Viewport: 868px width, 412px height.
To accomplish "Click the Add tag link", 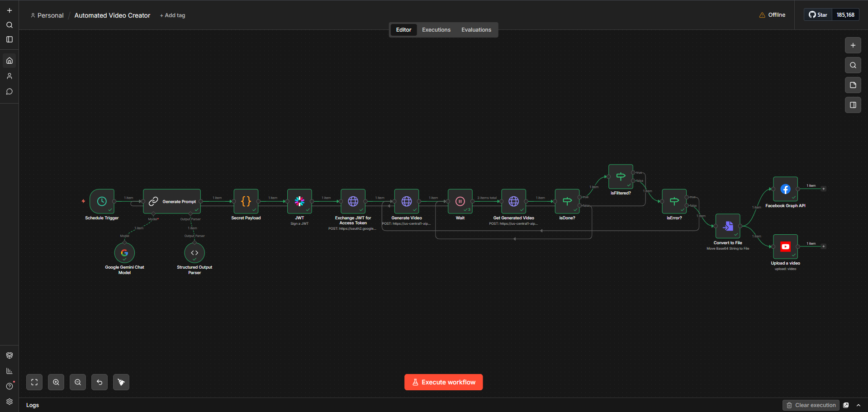I will point(173,15).
